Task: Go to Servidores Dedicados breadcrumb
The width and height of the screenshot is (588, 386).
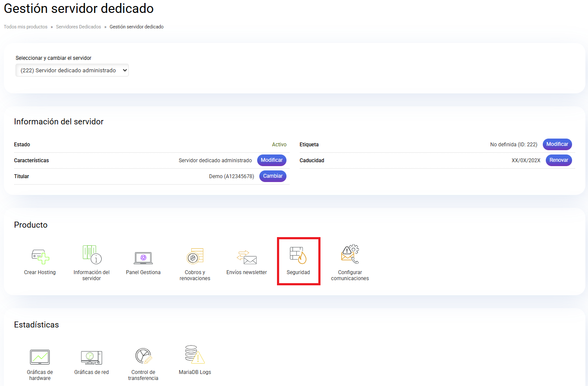Action: pos(78,27)
